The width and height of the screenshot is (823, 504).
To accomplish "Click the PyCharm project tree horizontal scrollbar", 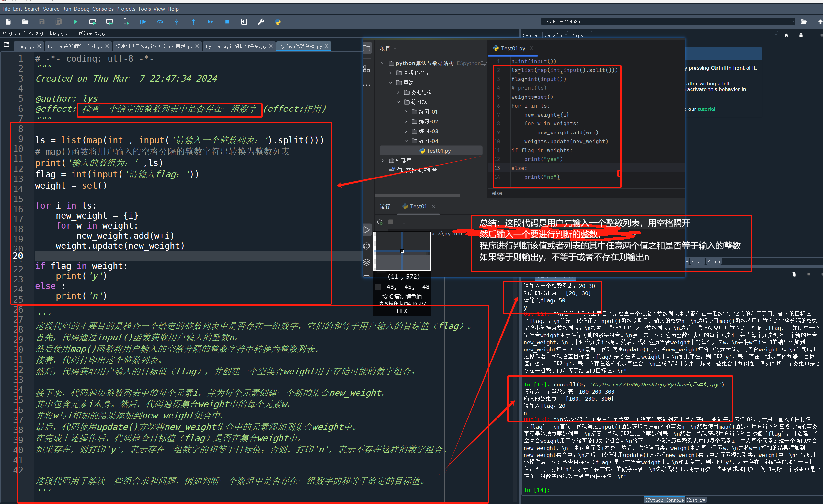I will pyautogui.click(x=417, y=196).
